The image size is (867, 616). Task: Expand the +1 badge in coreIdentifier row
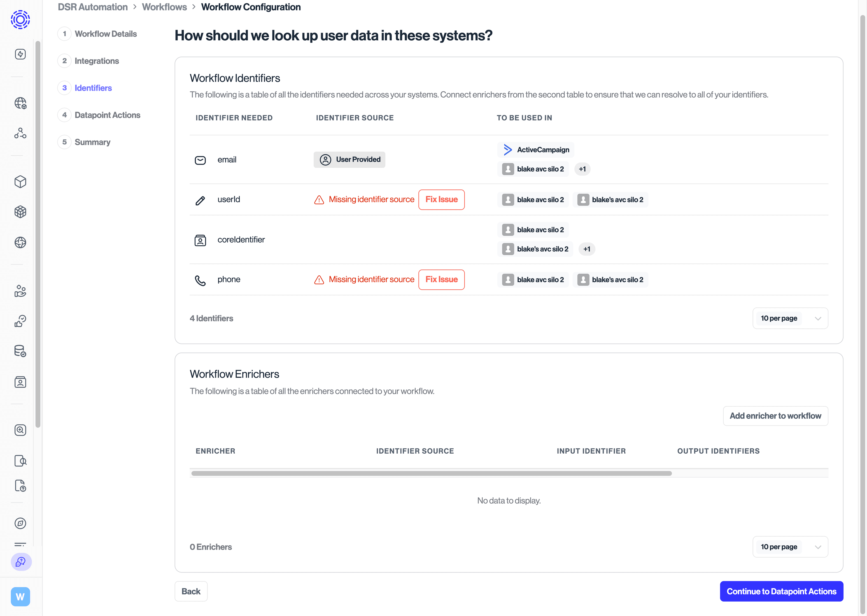[587, 249]
